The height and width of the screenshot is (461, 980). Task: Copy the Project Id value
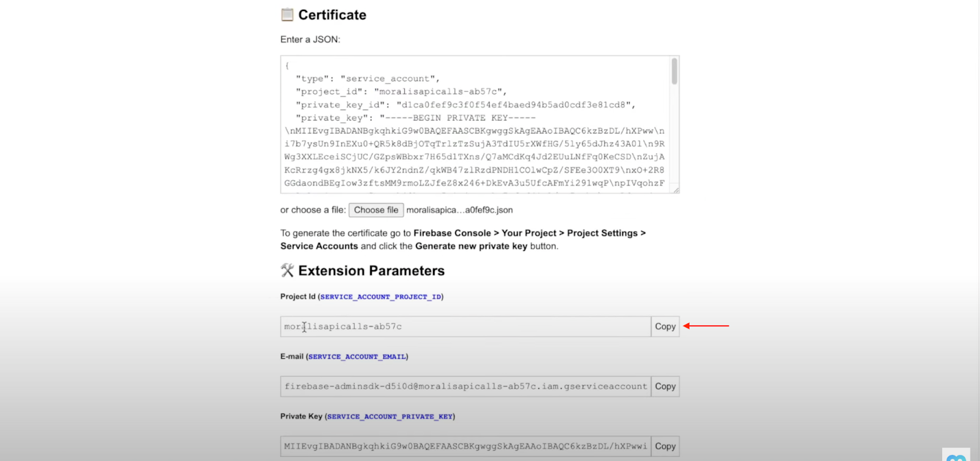664,326
